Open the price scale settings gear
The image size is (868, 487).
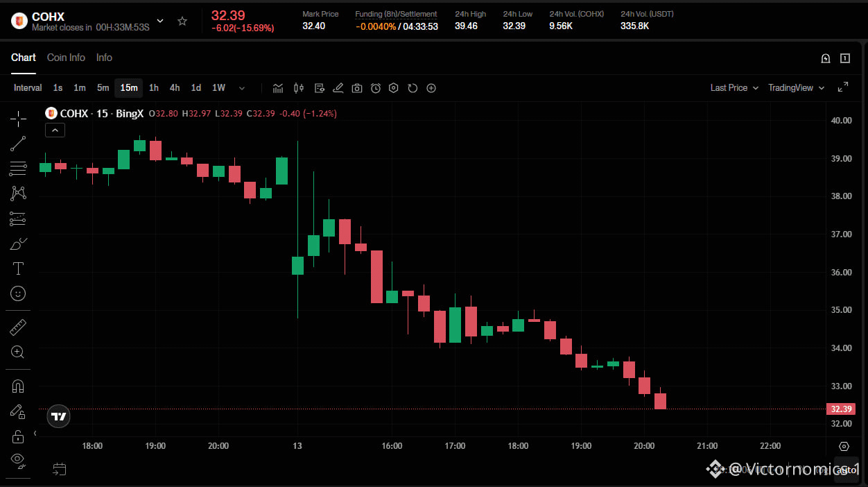844,446
